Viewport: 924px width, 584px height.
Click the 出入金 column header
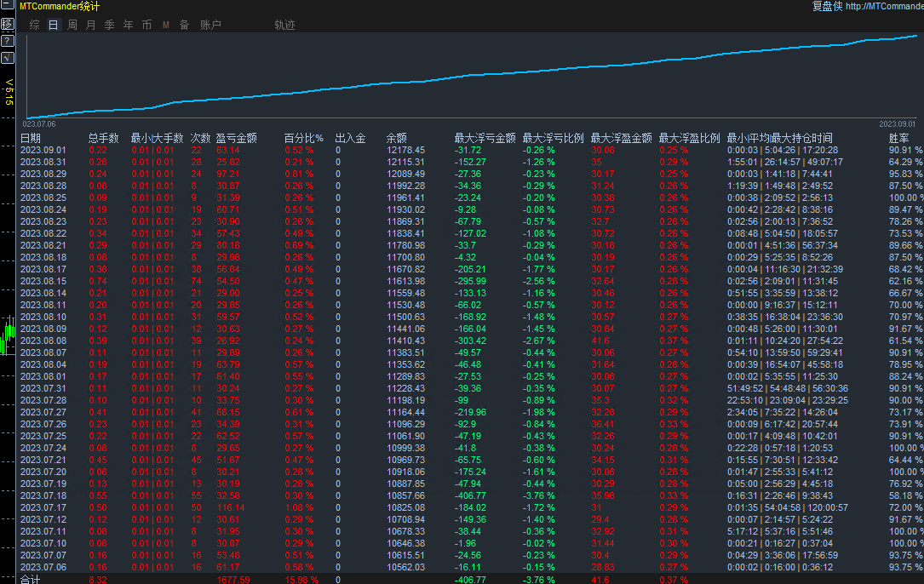coord(351,138)
